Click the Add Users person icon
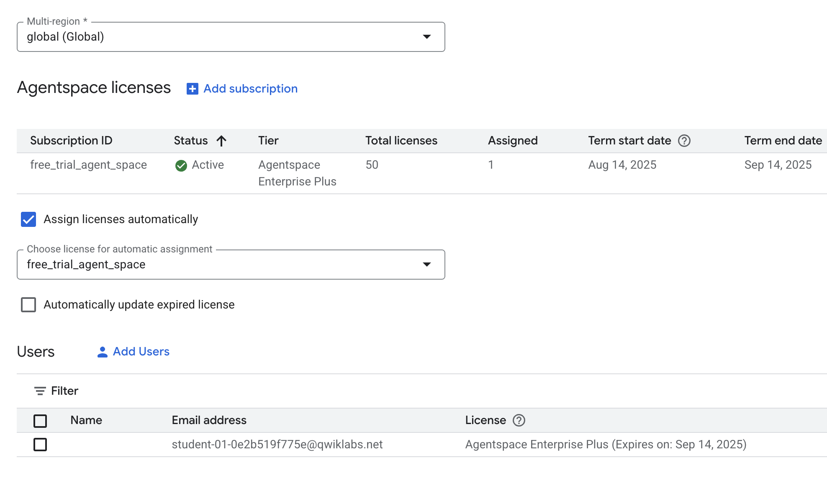 point(102,352)
